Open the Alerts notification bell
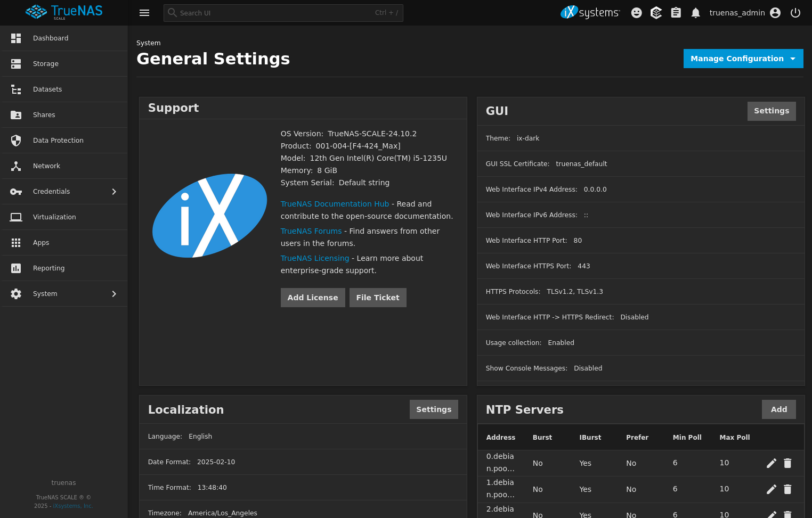 695,12
